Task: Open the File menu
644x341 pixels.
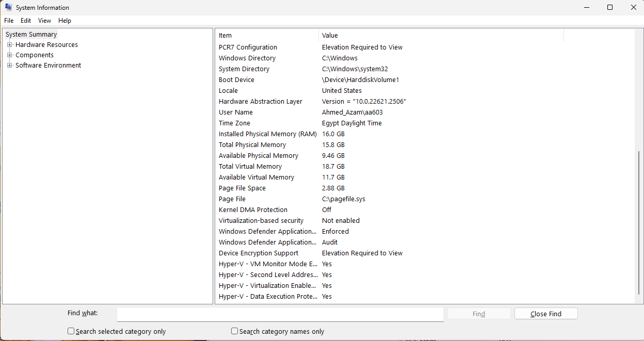Action: pos(9,21)
